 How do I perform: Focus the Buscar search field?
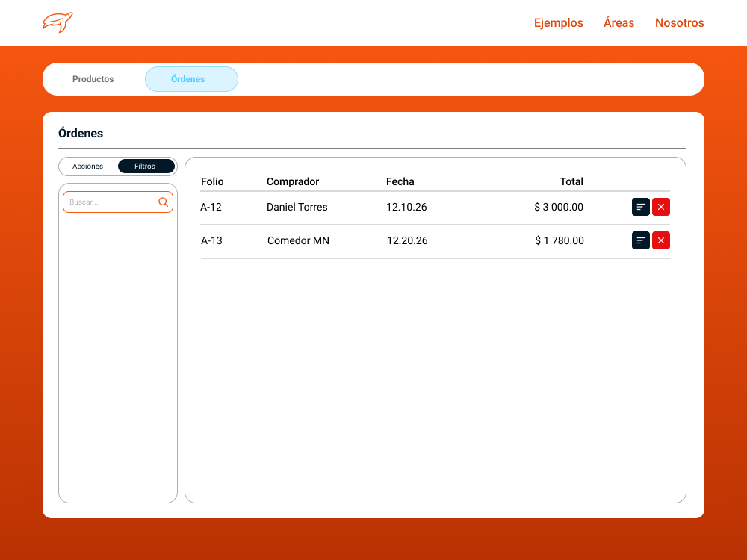(x=118, y=202)
